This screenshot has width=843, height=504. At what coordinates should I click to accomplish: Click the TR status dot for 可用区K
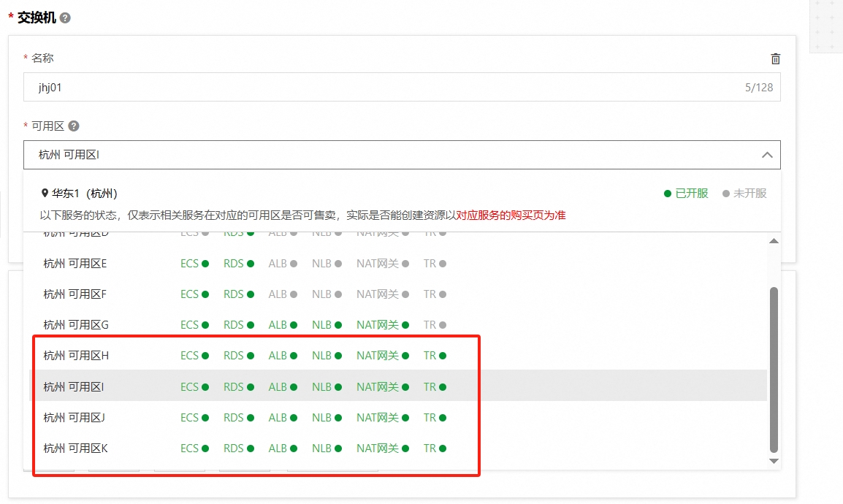click(443, 448)
